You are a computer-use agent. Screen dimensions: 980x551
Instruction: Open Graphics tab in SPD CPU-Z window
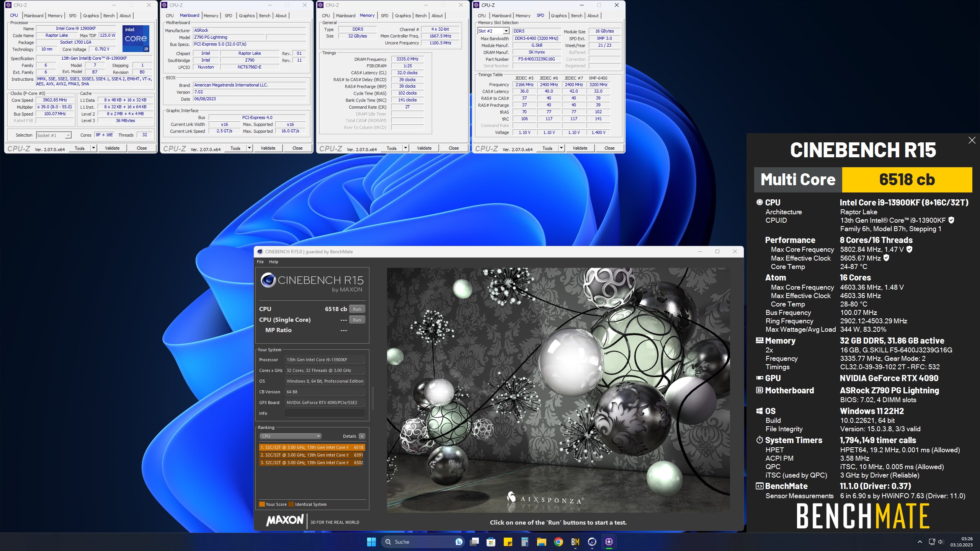click(559, 16)
